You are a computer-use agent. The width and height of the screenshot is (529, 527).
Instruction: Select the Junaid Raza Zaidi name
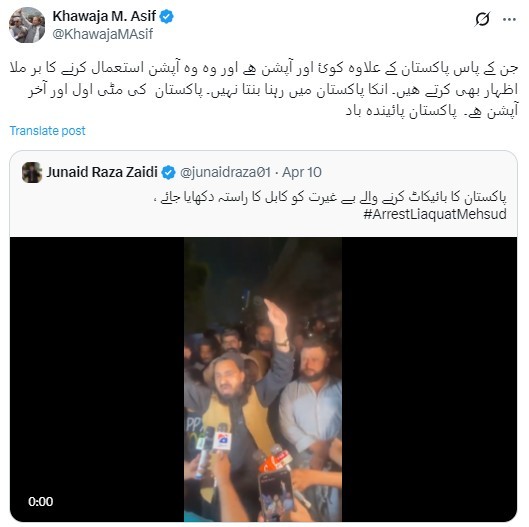102,172
